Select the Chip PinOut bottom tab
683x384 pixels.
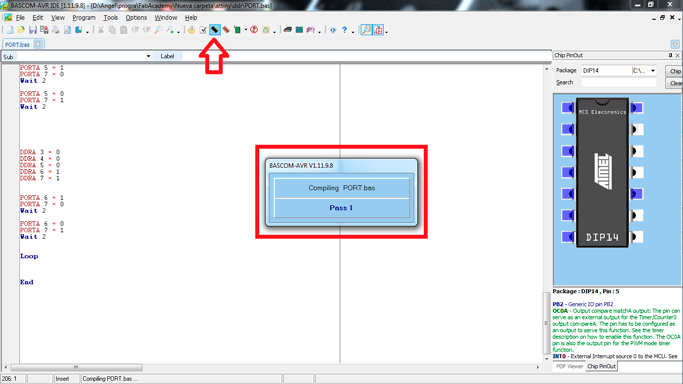click(x=602, y=367)
